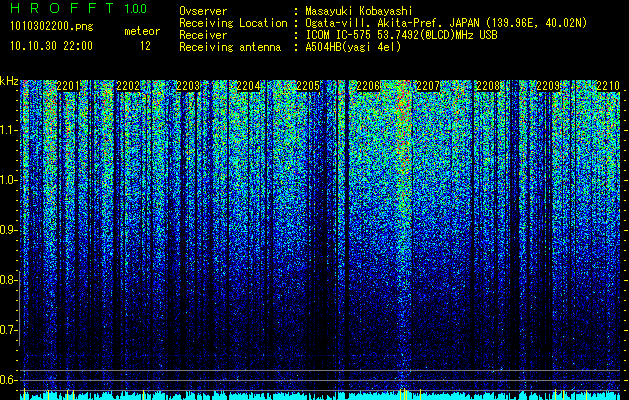Viewport: 629px width, 400px height.
Task: Select the meteor count value 12
Action: pyautogui.click(x=145, y=46)
